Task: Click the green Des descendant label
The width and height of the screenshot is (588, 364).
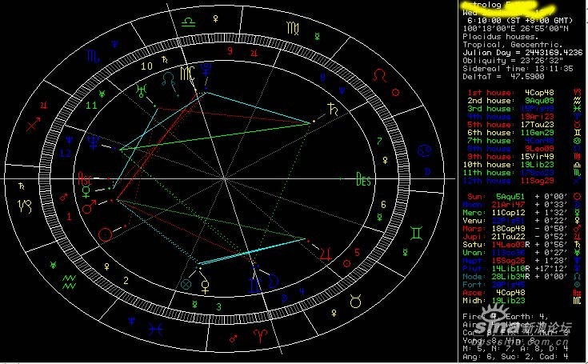Action: (x=363, y=179)
